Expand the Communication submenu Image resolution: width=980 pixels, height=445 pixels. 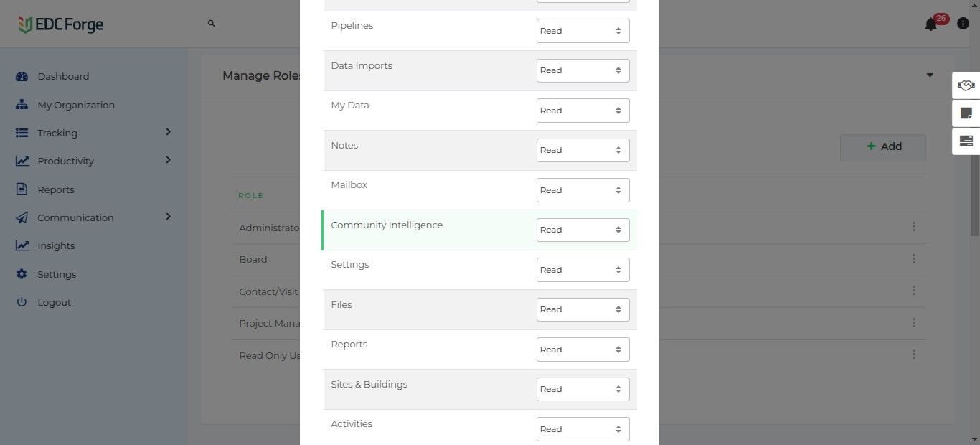pyautogui.click(x=168, y=217)
